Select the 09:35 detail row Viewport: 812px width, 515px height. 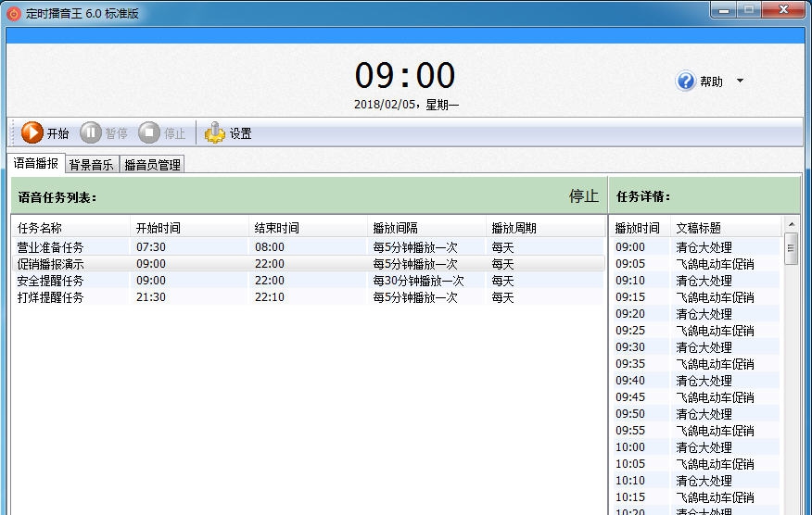(695, 363)
